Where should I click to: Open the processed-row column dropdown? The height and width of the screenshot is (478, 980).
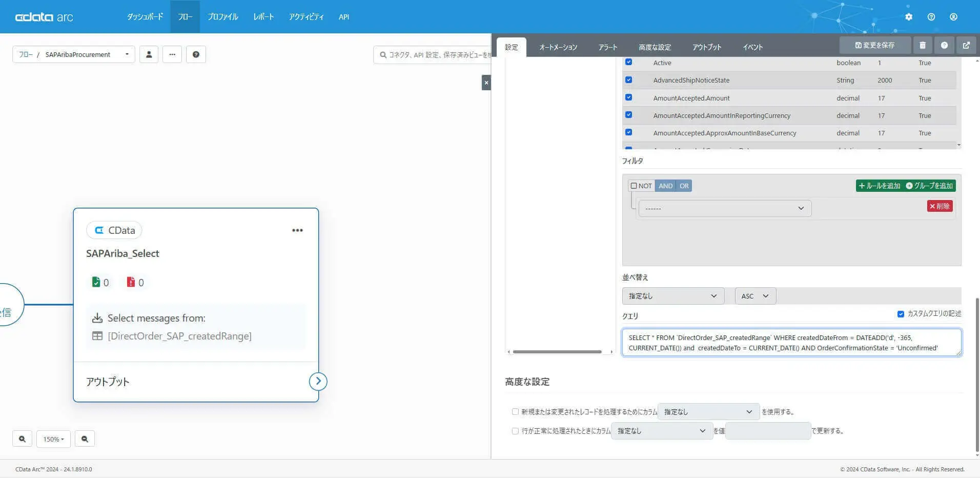pos(662,431)
